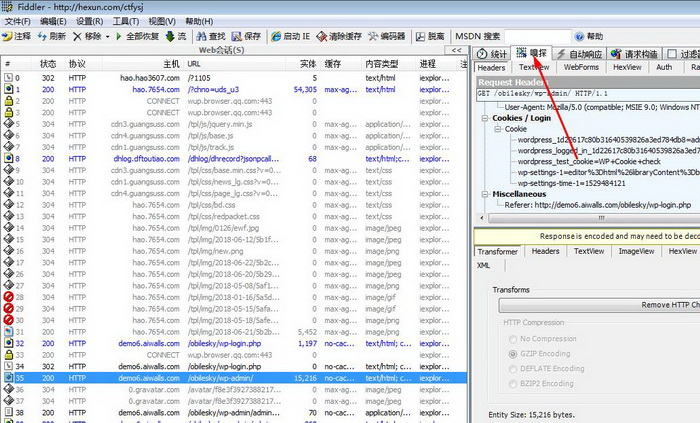The height and width of the screenshot is (423, 700).
Task: Open the 工具(T) menu
Action: pyautogui.click(x=126, y=21)
